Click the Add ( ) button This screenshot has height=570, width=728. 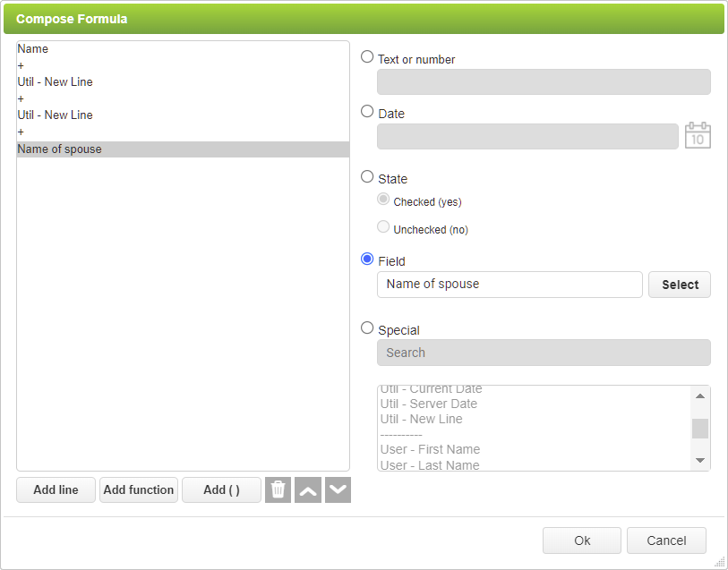point(221,489)
